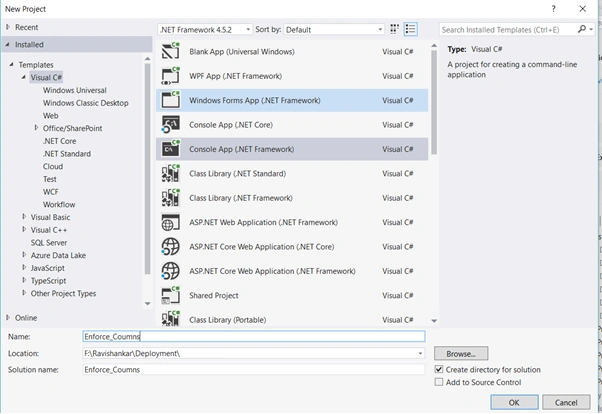Expand the Visual C++ node

[24, 230]
